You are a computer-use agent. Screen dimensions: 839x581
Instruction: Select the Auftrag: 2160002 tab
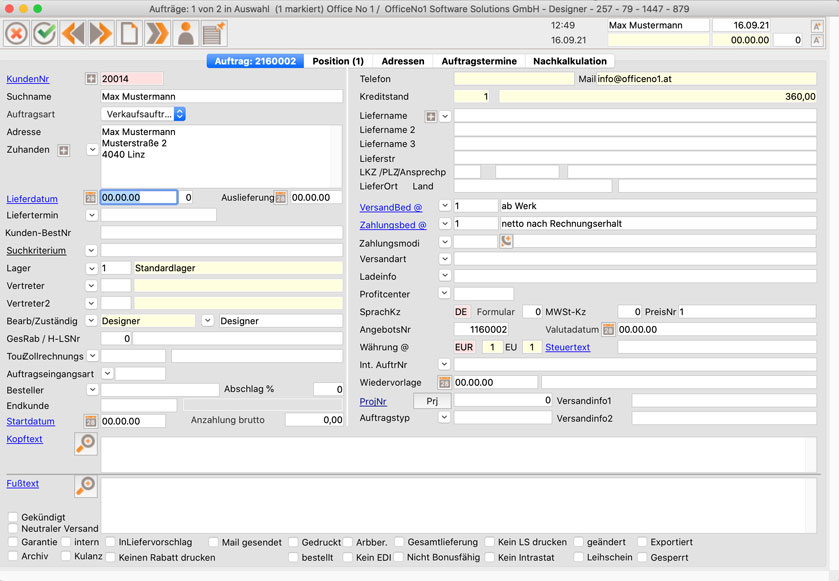[x=255, y=61]
